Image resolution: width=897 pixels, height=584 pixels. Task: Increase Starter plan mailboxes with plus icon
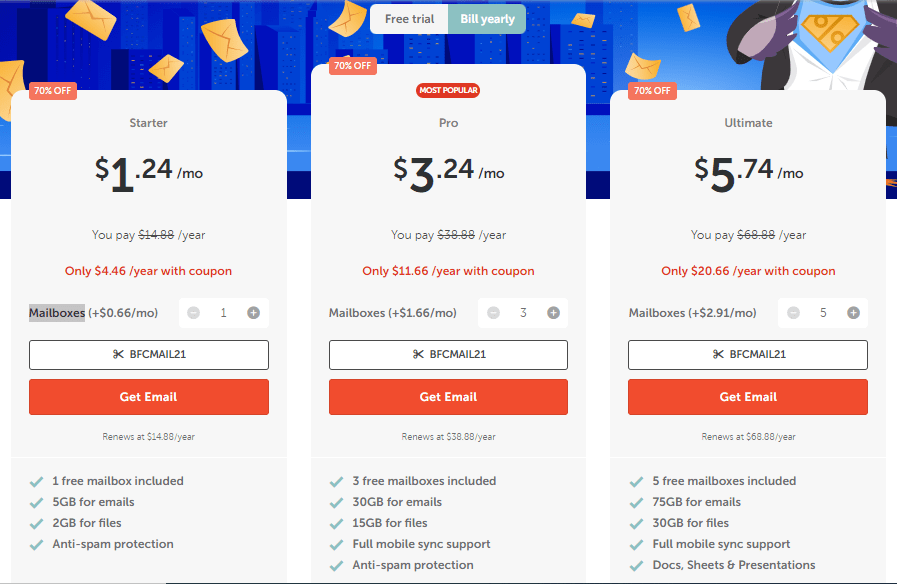point(253,313)
